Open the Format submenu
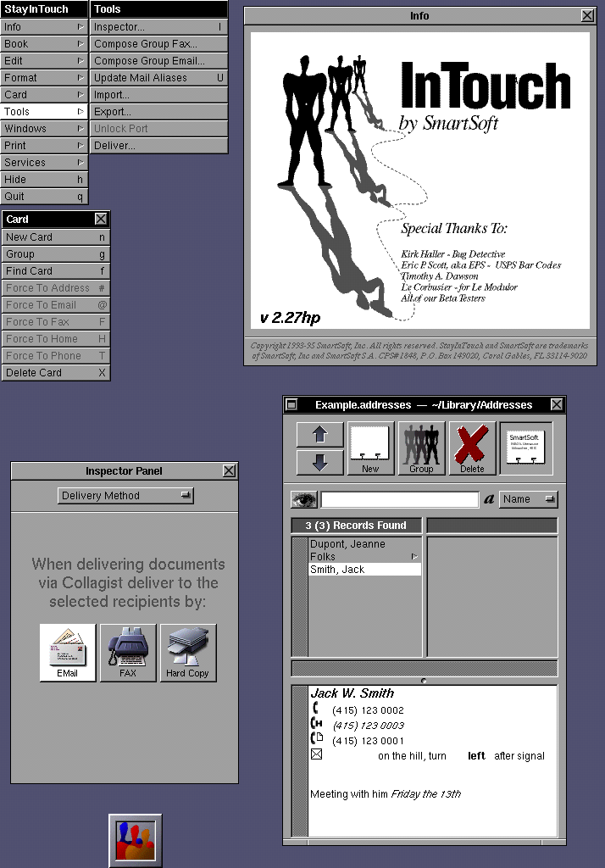 [44, 77]
